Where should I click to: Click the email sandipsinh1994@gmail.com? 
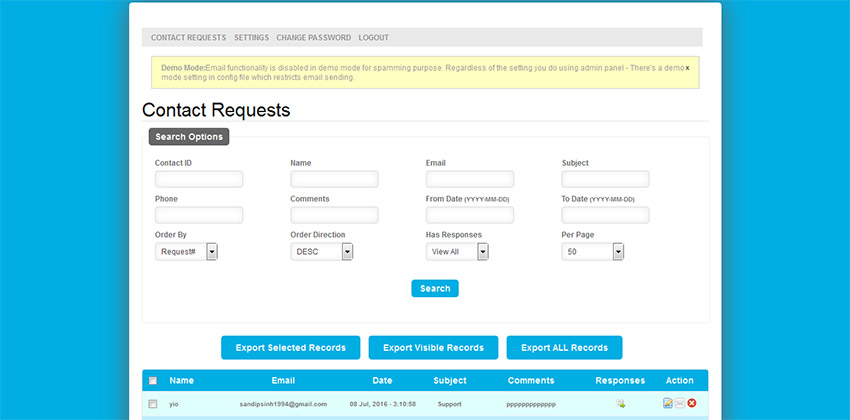[283, 404]
